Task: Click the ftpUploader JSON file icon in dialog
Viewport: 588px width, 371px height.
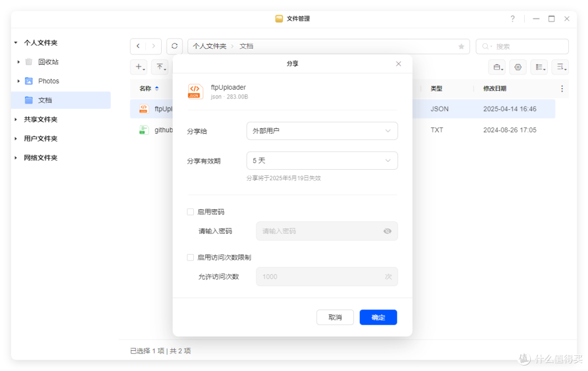Action: click(195, 91)
